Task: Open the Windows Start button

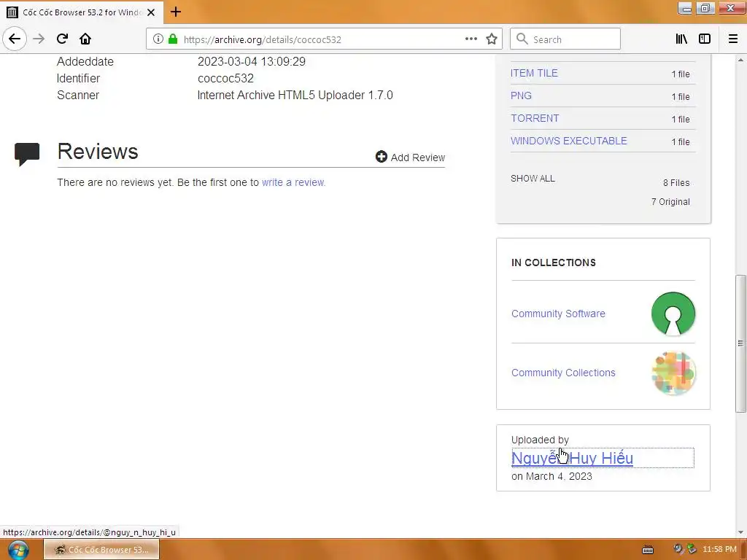Action: pos(18,550)
